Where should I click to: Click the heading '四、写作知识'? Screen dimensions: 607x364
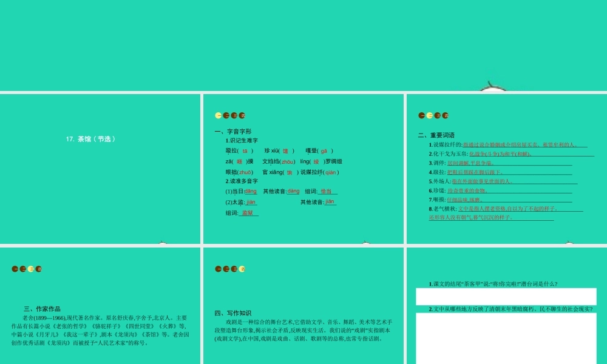(233, 313)
